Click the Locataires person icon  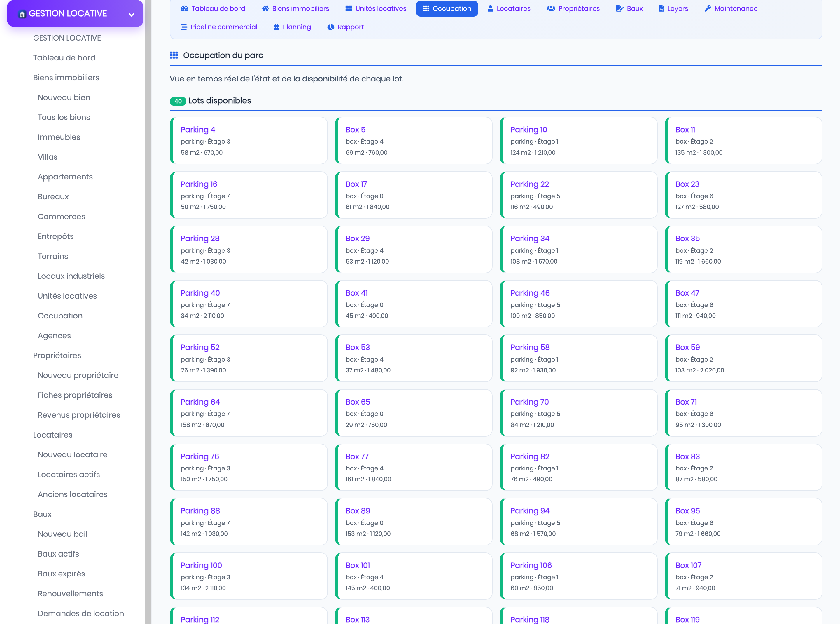pyautogui.click(x=490, y=8)
